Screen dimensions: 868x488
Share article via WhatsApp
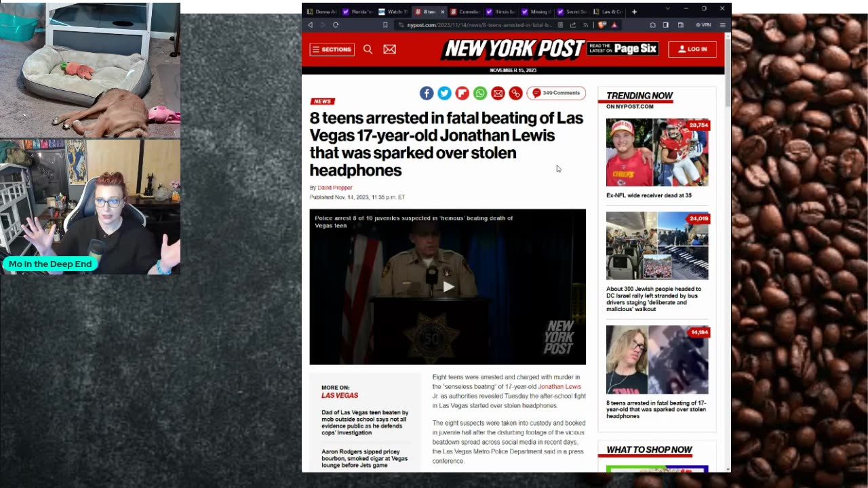(480, 93)
